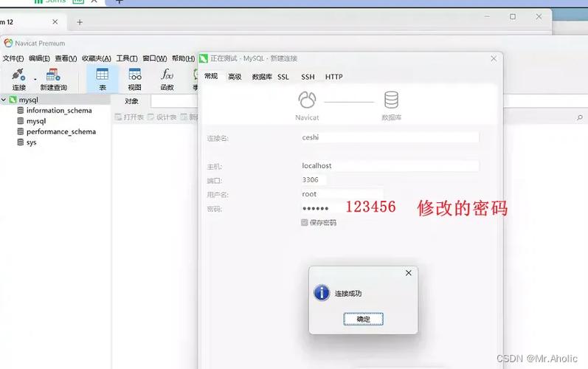
Task: Close the MySQL 新建连接 dialog
Action: point(494,58)
